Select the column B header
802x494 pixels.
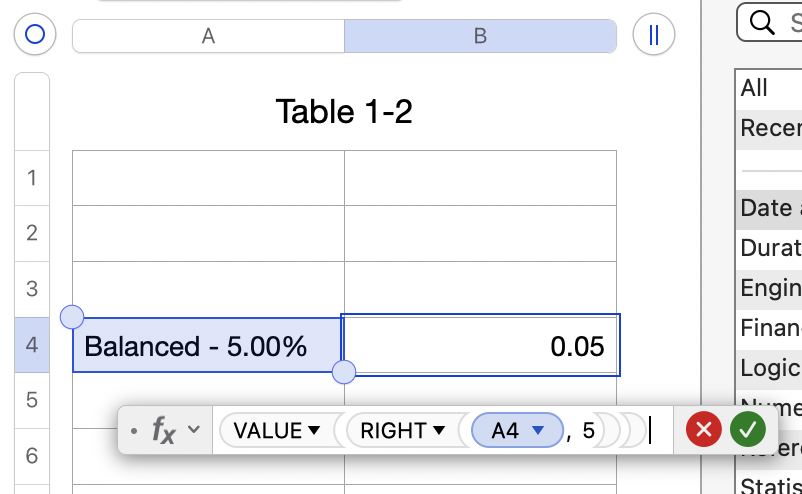tap(480, 36)
